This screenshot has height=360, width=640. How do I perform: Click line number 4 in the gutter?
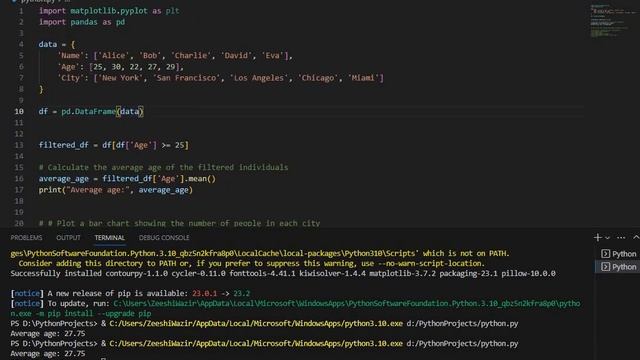21,44
